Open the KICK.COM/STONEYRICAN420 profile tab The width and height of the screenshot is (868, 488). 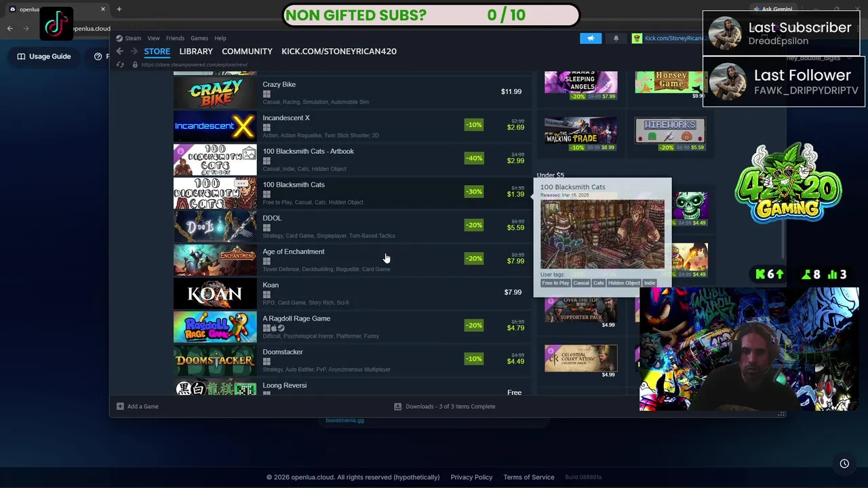coord(339,52)
